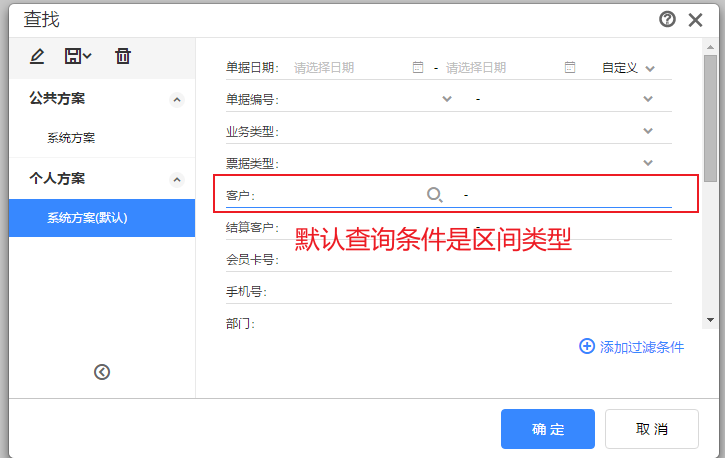
Task: Click the scrollbar down arrow
Action: [x=710, y=320]
